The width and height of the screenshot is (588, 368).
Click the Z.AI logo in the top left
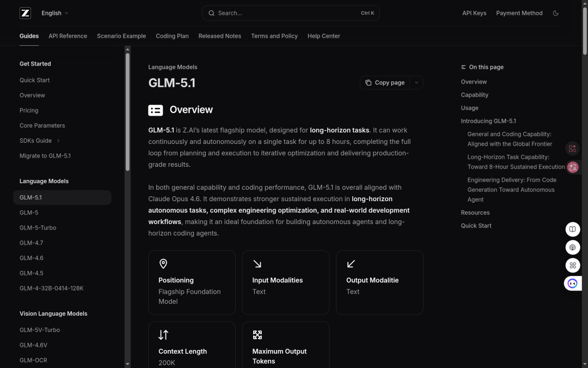pyautogui.click(x=25, y=13)
